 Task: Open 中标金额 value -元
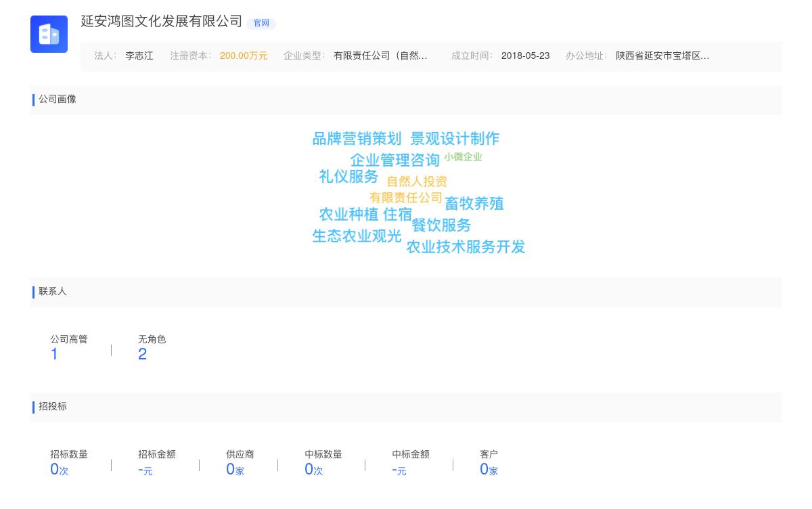[399, 470]
